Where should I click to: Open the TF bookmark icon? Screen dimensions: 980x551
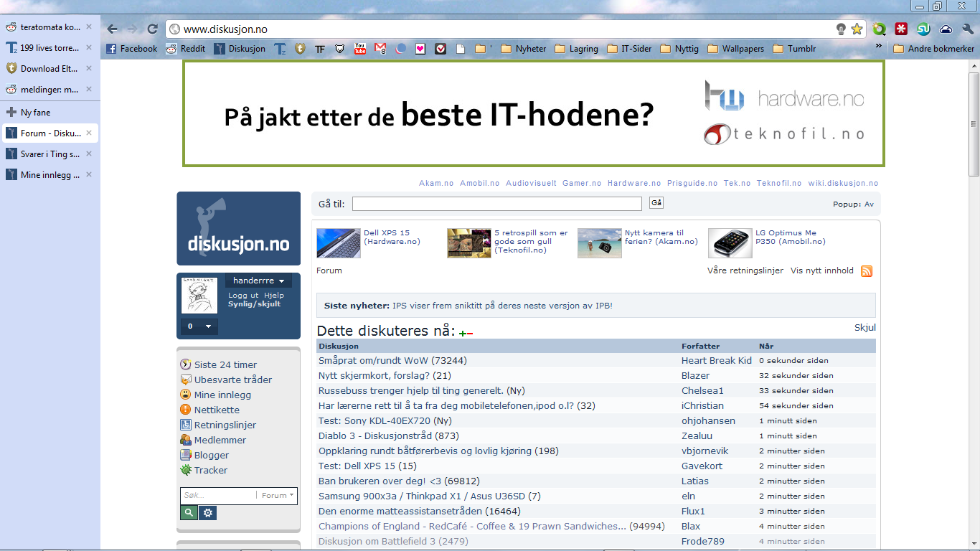(320, 49)
